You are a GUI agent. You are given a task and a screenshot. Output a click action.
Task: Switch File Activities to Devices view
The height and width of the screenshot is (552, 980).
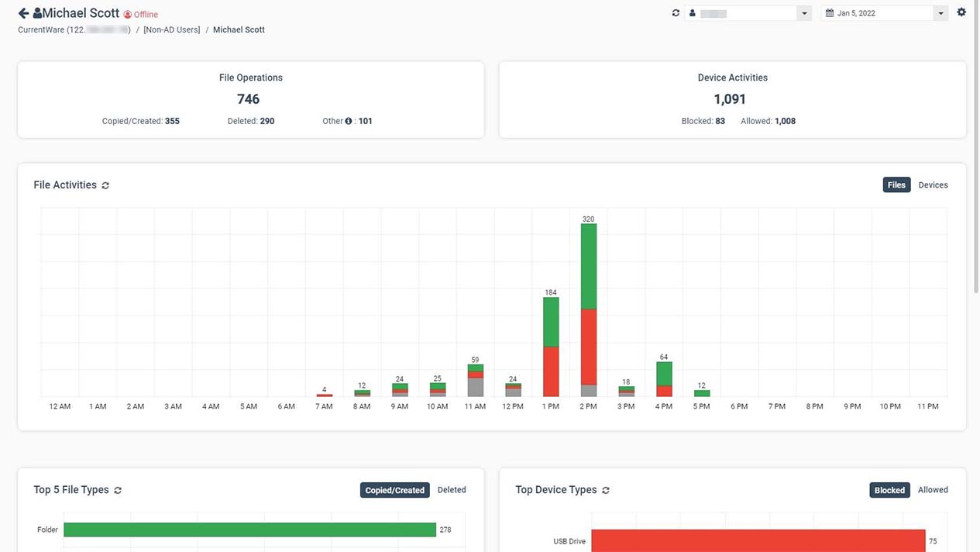(933, 185)
